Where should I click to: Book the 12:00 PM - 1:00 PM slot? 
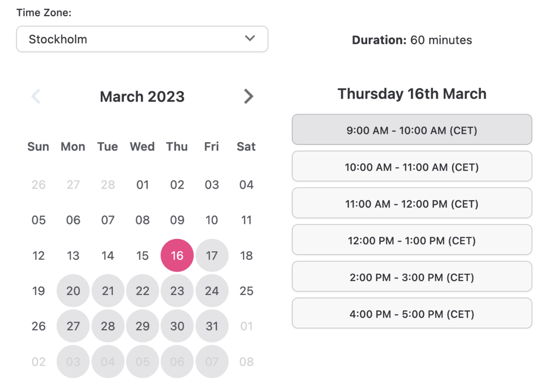(412, 240)
